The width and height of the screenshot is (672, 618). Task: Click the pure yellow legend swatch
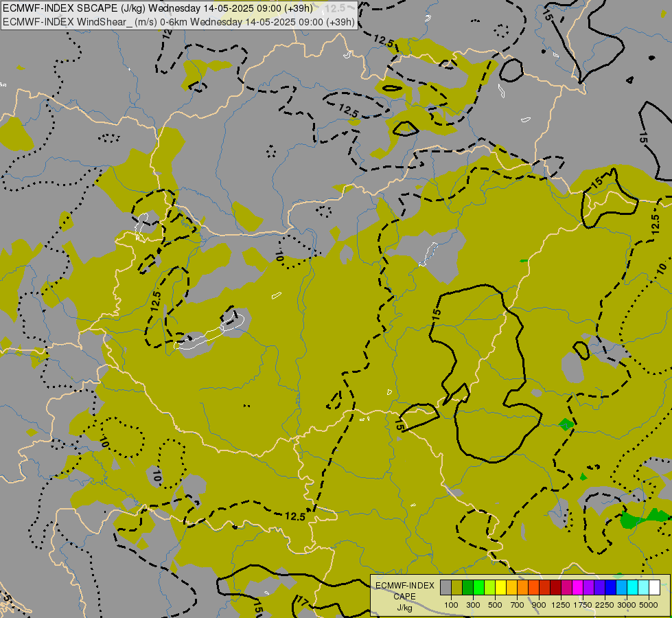[x=500, y=587]
